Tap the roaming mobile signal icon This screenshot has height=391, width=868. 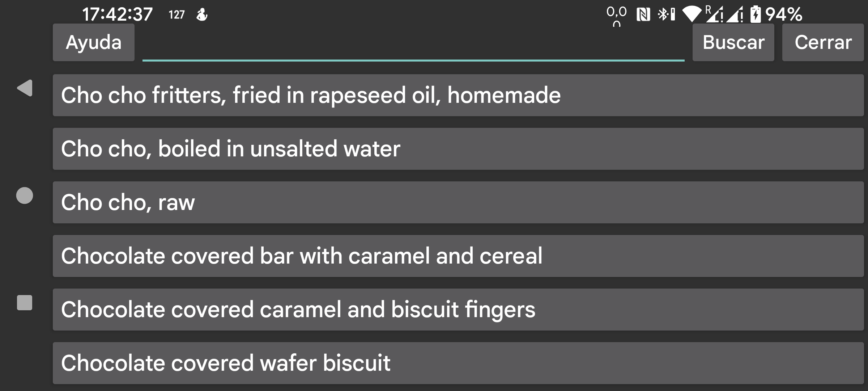point(714,14)
